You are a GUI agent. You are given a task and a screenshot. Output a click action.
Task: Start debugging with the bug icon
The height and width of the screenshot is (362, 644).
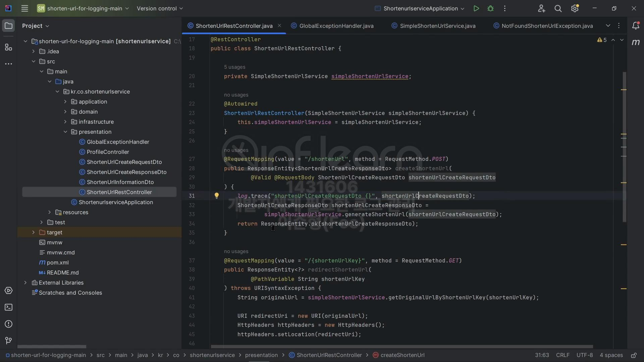point(490,9)
